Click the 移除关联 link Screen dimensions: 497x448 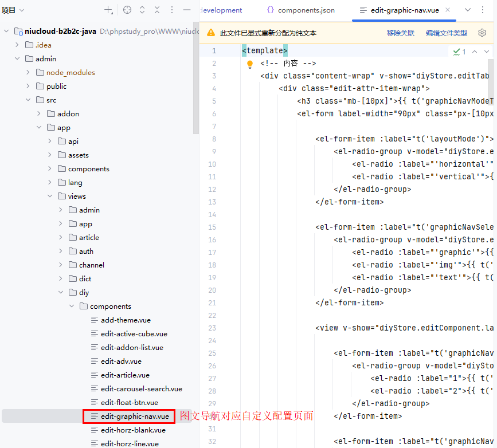[400, 33]
